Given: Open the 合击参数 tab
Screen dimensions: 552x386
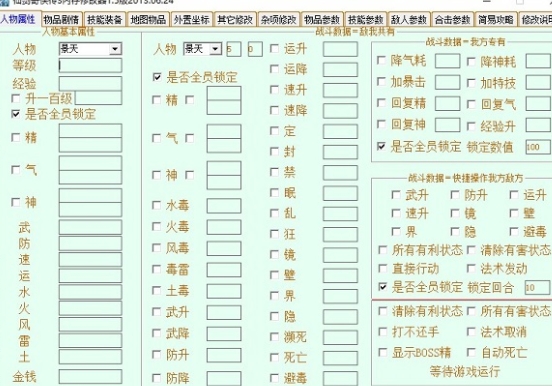Looking at the screenshot, I should tap(452, 19).
